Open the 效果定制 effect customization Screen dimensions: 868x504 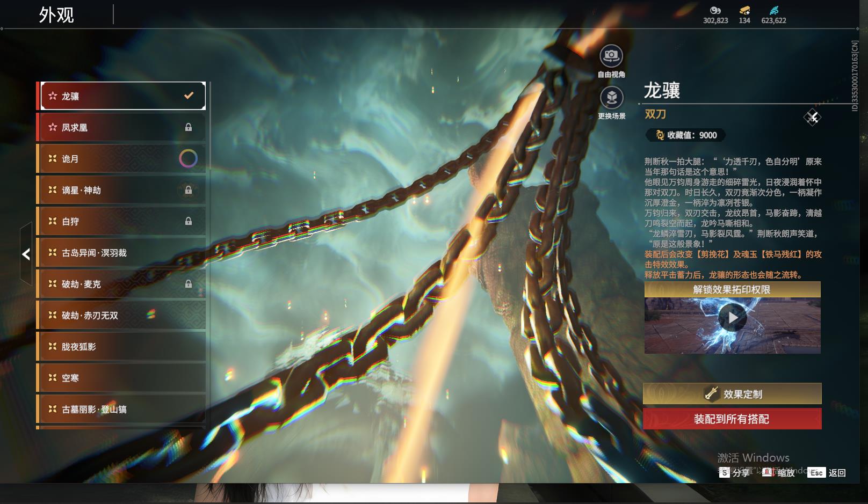(732, 394)
